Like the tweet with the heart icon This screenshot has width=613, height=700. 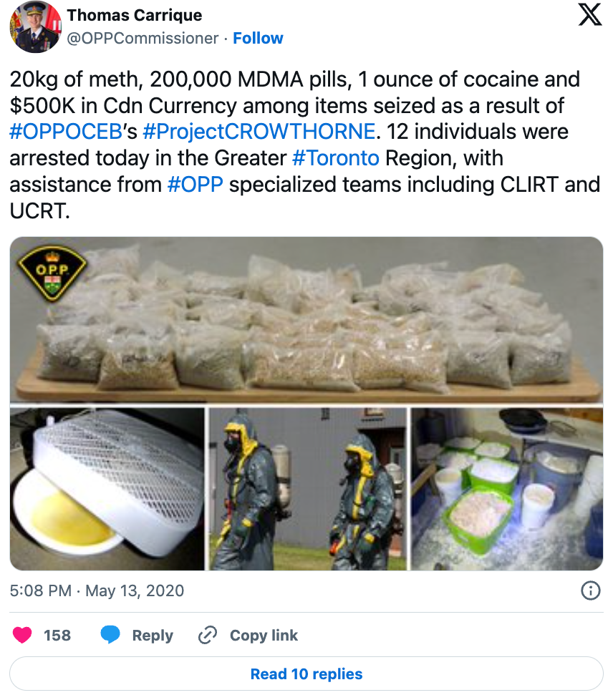pos(22,635)
